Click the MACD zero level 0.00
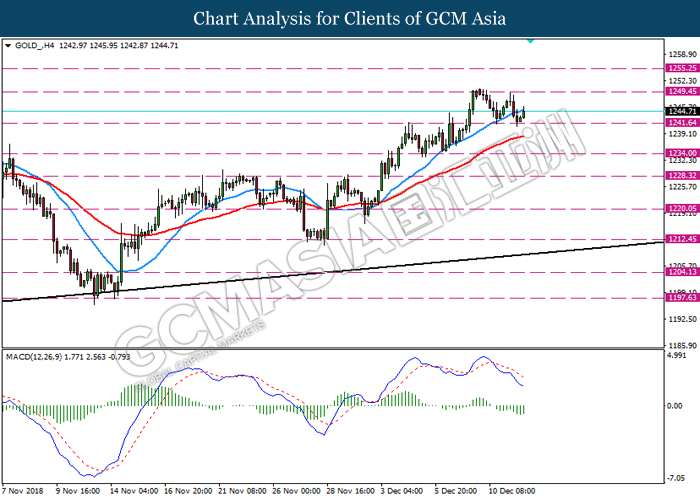Screen dimensions: 700x500 (x=675, y=406)
